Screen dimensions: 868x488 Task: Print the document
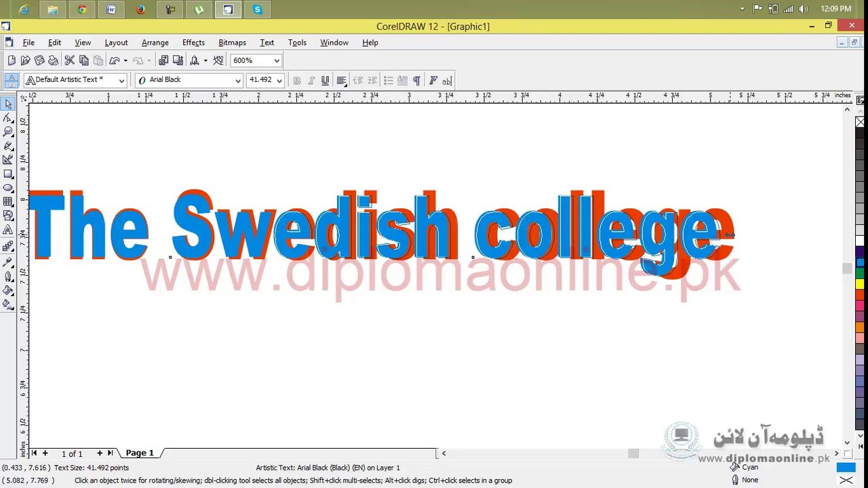(53, 60)
